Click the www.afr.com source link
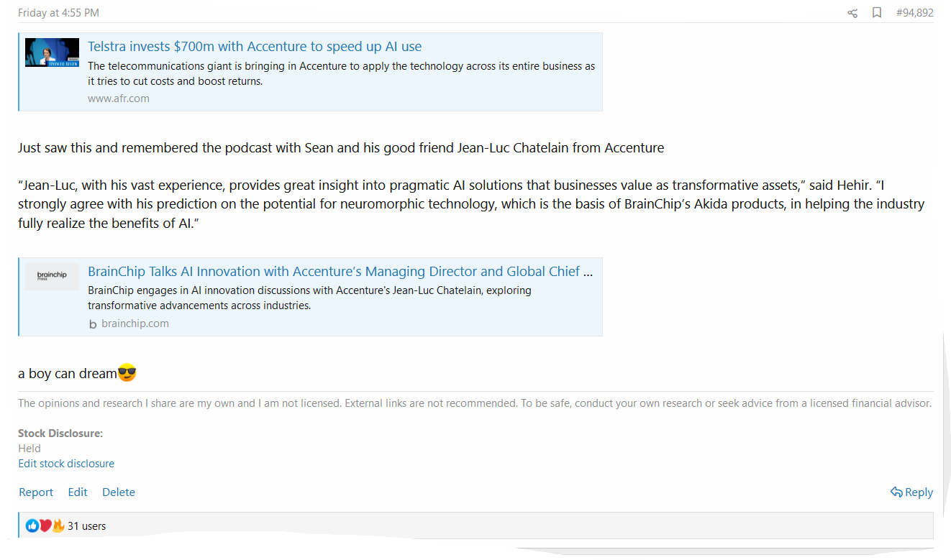The height and width of the screenshot is (560, 951). tap(119, 98)
